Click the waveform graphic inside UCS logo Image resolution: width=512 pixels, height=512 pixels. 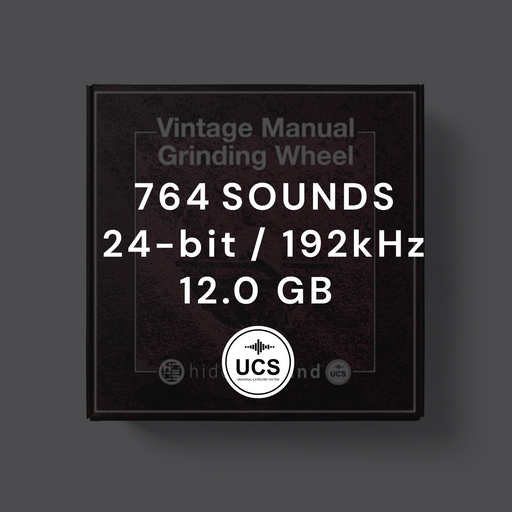[x=258, y=347]
